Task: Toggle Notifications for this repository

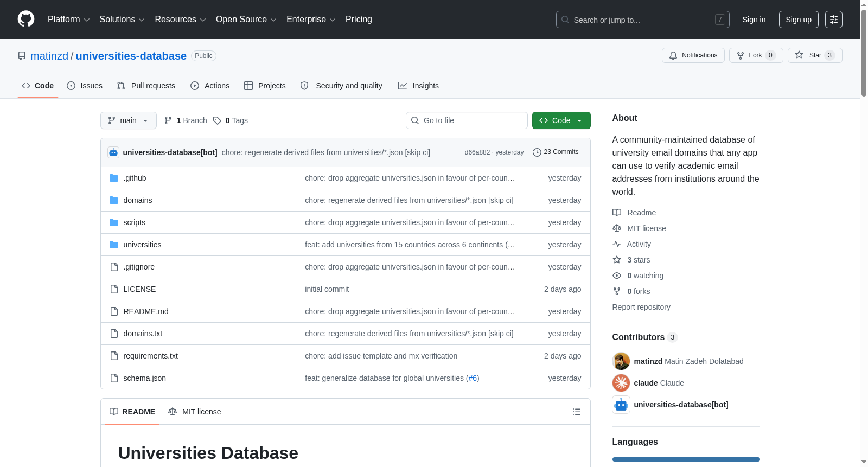Action: [693, 55]
